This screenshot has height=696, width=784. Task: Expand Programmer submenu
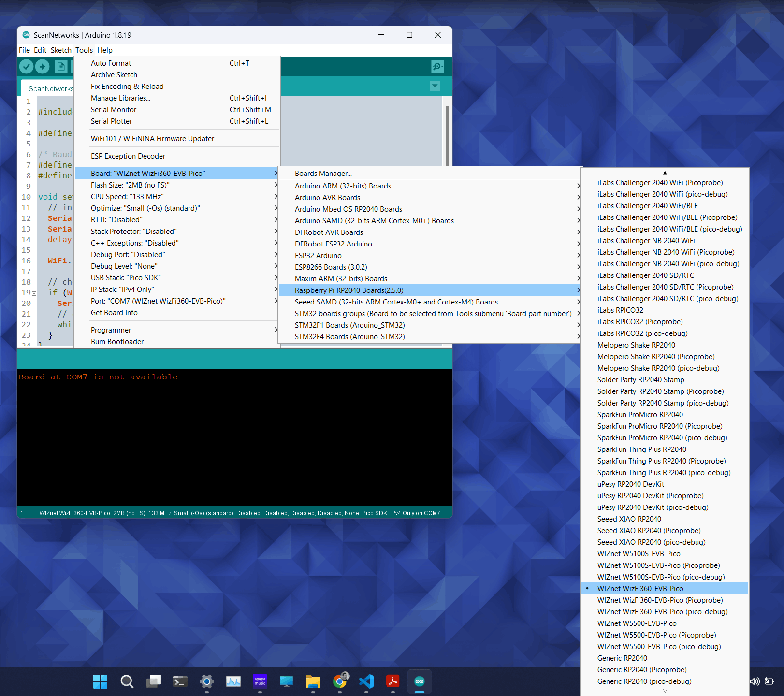pos(177,330)
